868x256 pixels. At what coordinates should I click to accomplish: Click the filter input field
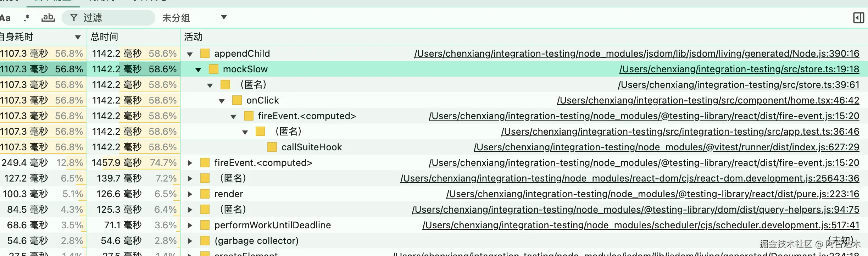113,18
